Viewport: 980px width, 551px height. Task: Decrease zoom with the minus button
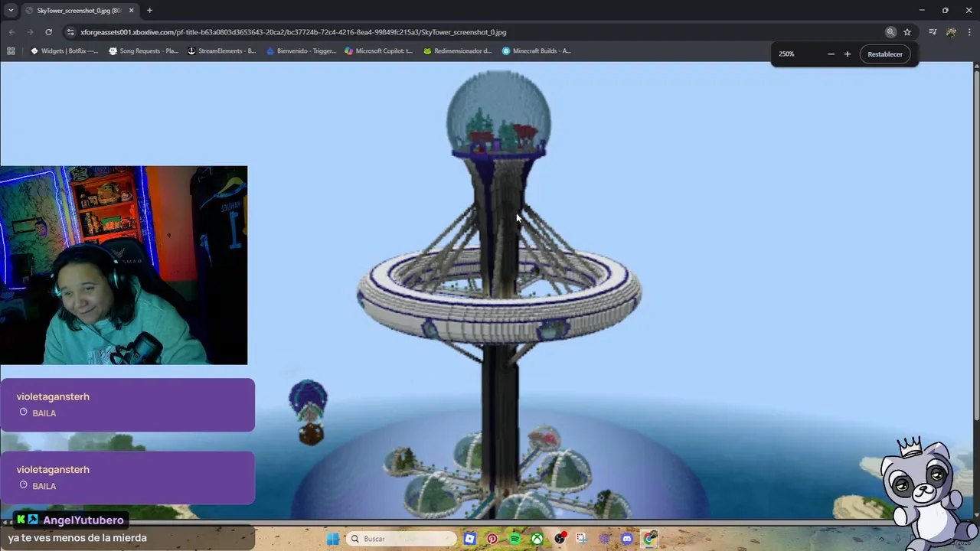[831, 54]
